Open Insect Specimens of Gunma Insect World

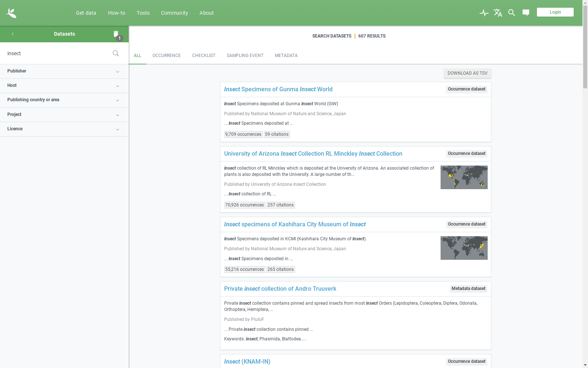click(278, 89)
